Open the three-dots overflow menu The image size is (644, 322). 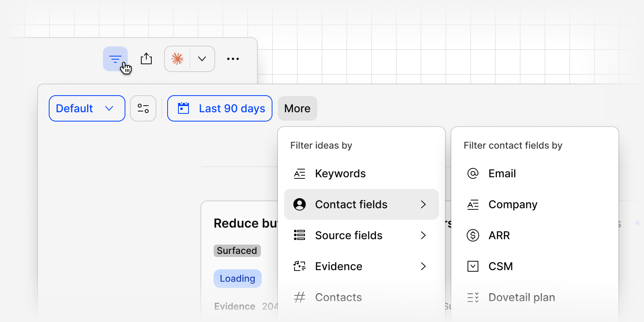click(x=233, y=59)
